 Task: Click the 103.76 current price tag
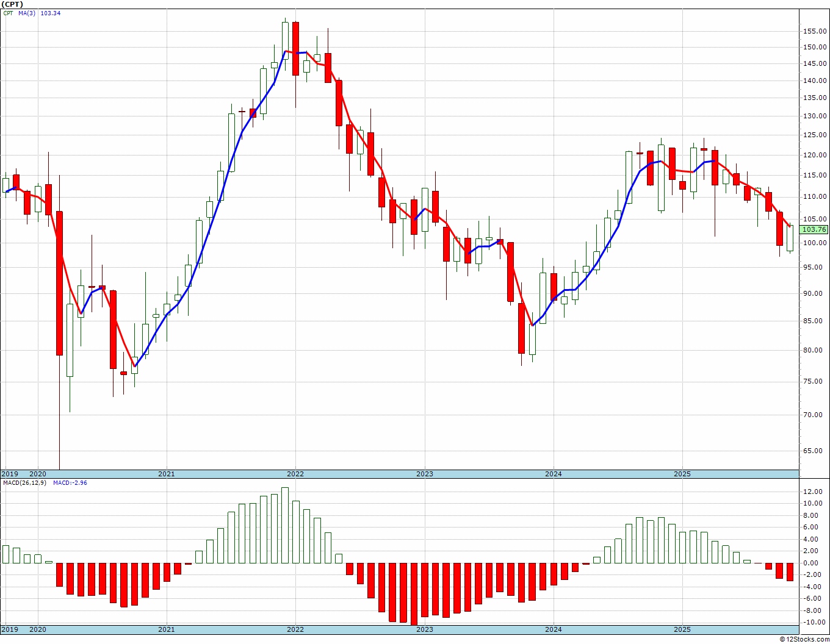pyautogui.click(x=814, y=230)
